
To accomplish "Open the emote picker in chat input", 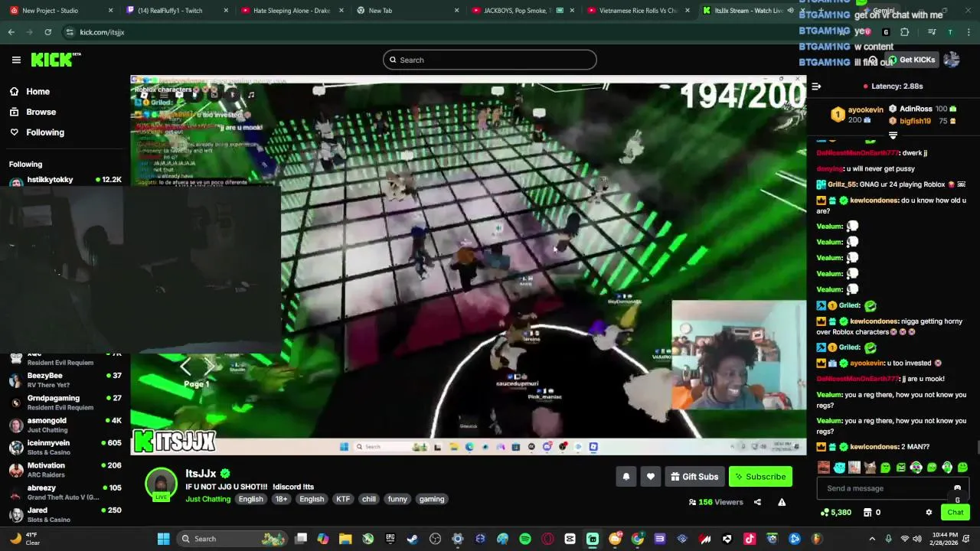I will 957,488.
